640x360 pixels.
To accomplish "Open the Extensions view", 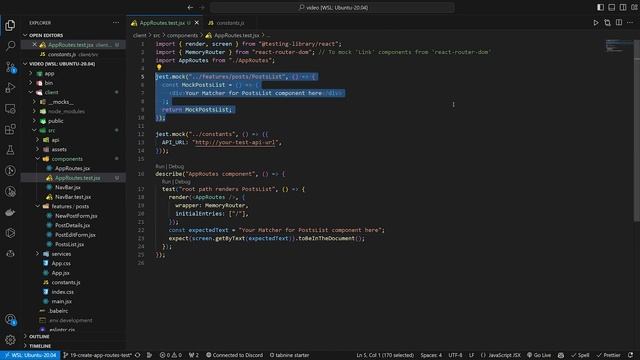I will (10, 129).
